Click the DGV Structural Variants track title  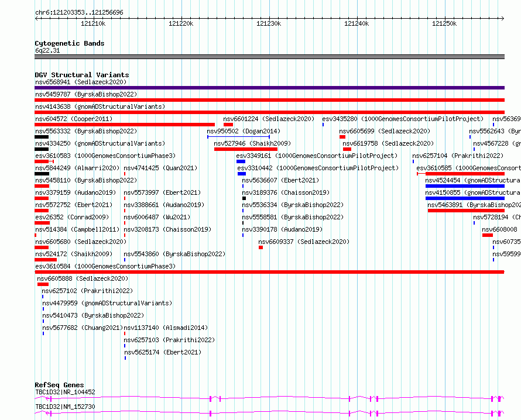click(x=82, y=75)
